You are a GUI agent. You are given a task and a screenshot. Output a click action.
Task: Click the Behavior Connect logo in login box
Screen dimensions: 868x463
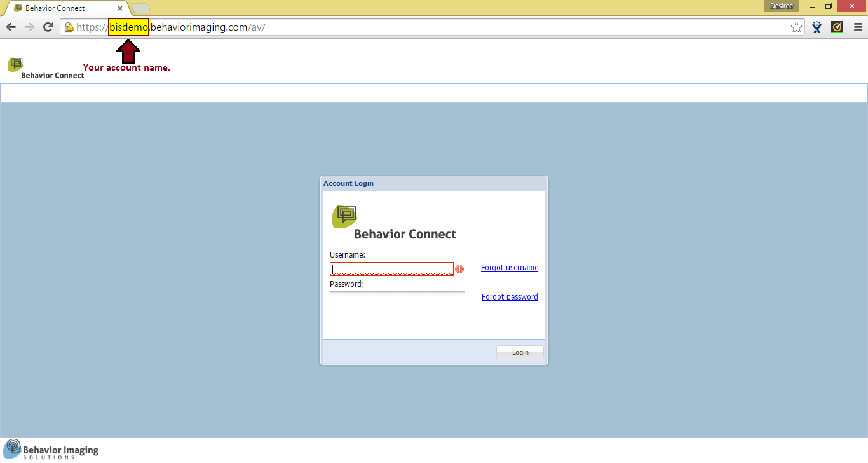[x=393, y=223]
